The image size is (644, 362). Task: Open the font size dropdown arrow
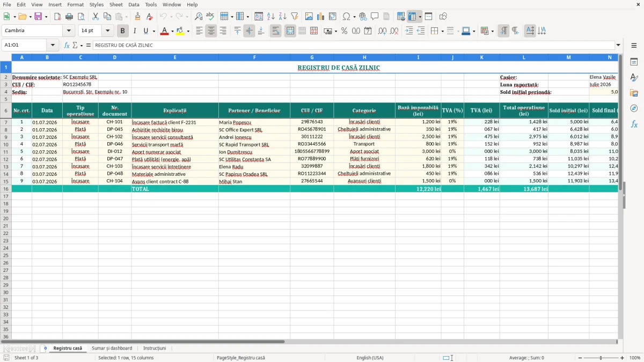point(108,31)
